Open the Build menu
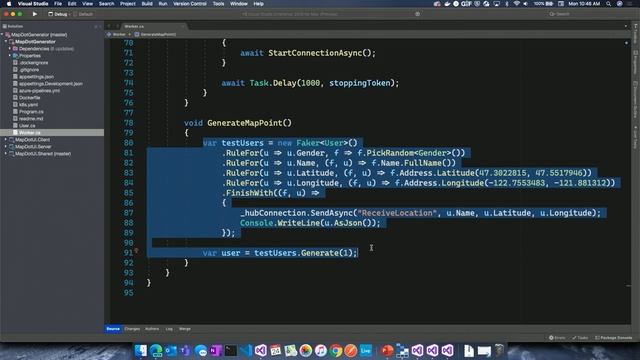This screenshot has width=640, height=360. [147, 4]
